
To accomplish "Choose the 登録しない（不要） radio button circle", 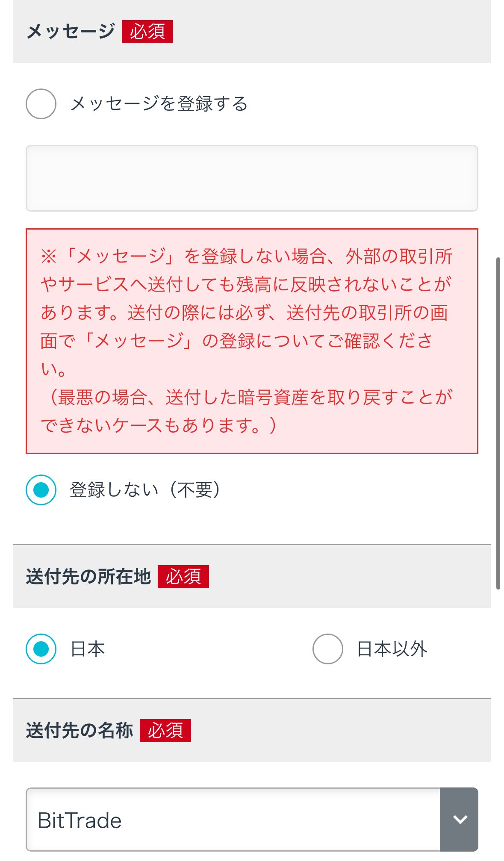I will pyautogui.click(x=41, y=490).
